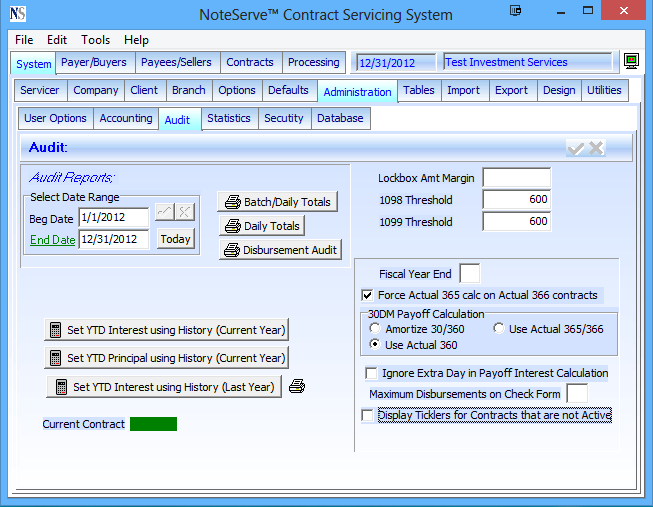Screen dimensions: 653x507
Task: Print the Batch/Daily Totals report
Action: click(x=277, y=202)
